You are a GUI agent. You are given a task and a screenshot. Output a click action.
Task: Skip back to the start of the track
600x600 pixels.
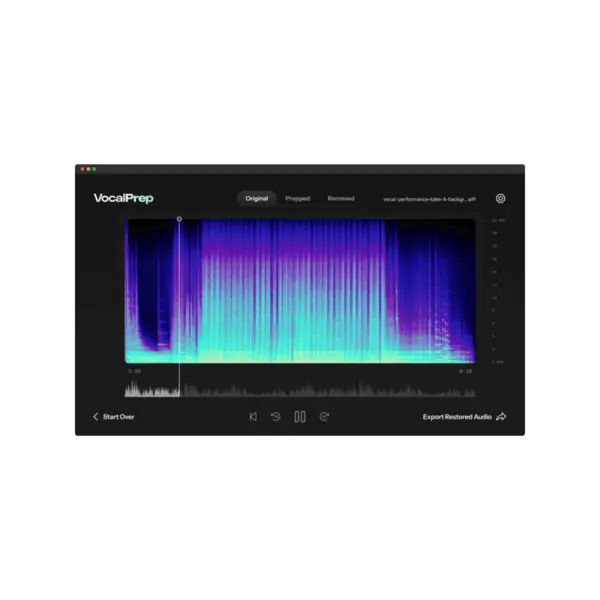[x=253, y=417]
